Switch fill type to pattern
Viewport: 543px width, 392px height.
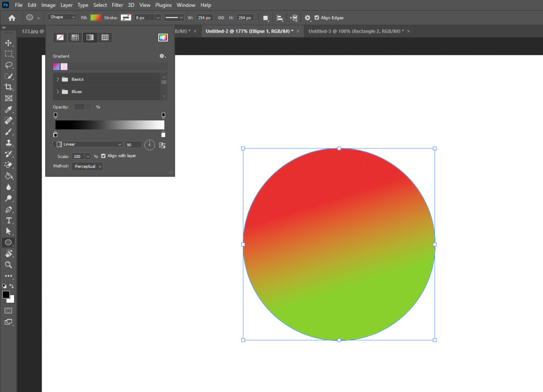(x=105, y=37)
